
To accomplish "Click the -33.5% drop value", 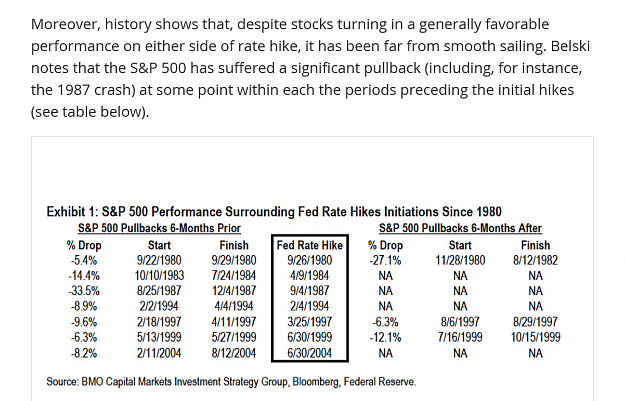I will click(x=84, y=291).
